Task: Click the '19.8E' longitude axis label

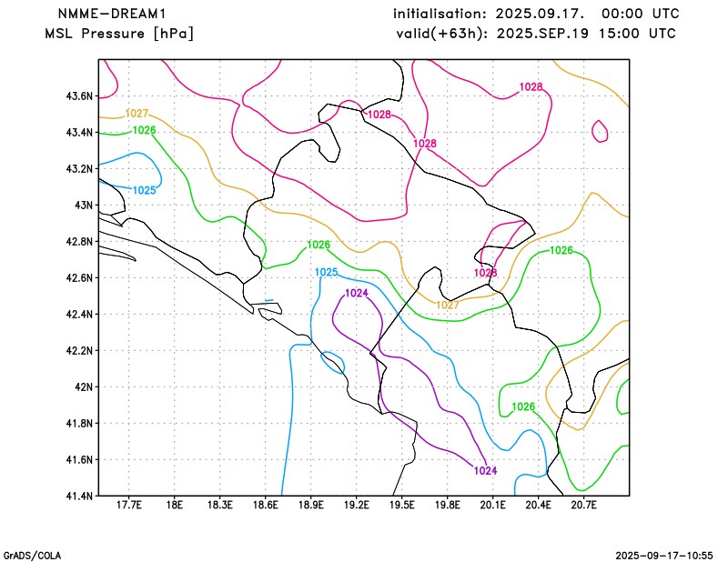Action: 447,505
